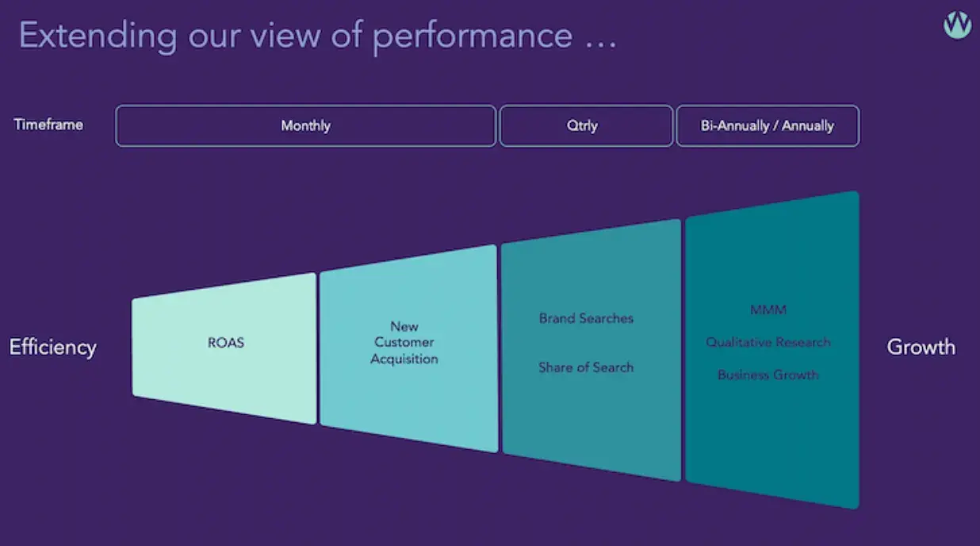The width and height of the screenshot is (980, 546).
Task: Click the Efficiency label beside the funnel
Action: [x=52, y=347]
